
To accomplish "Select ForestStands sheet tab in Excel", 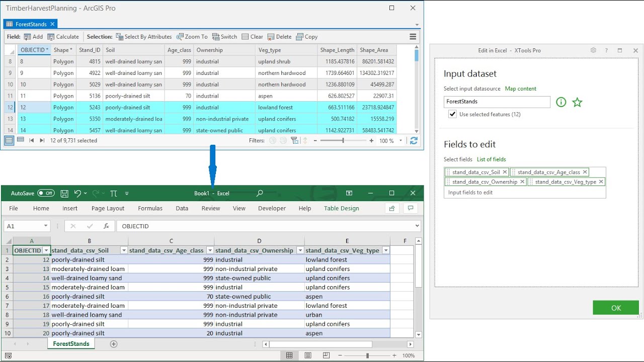I will point(71,344).
